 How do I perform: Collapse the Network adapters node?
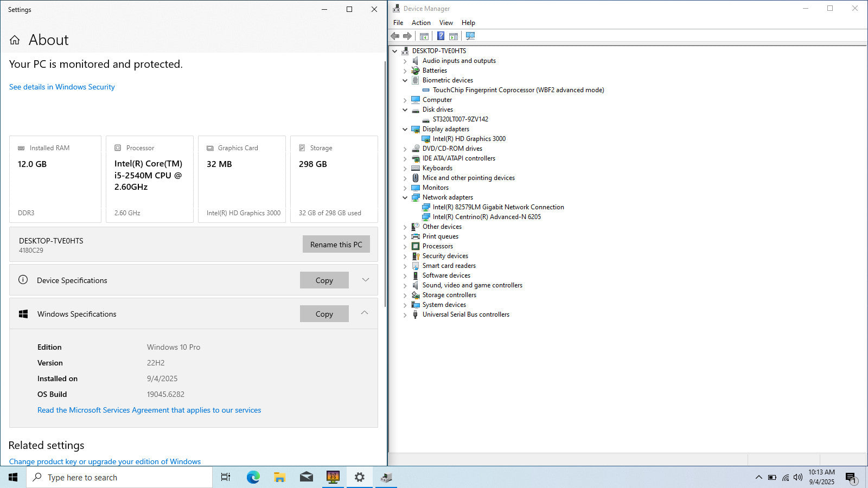pyautogui.click(x=405, y=197)
